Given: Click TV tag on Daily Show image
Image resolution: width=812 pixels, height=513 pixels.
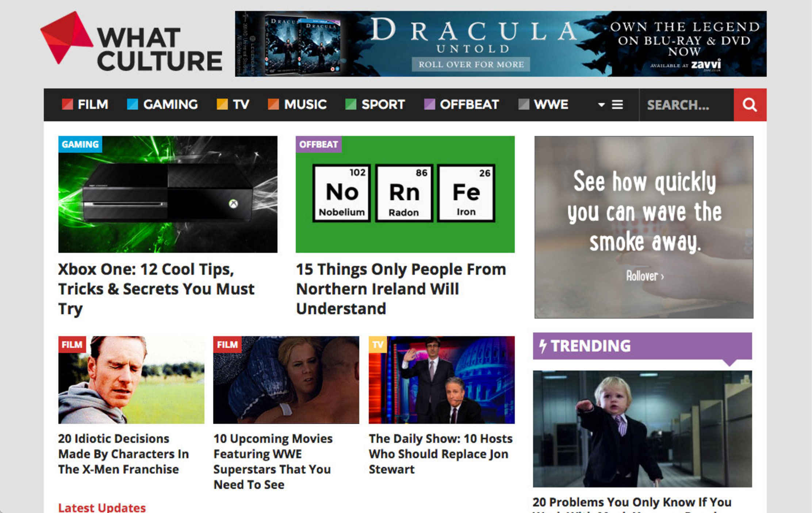Looking at the screenshot, I should pyautogui.click(x=378, y=345).
